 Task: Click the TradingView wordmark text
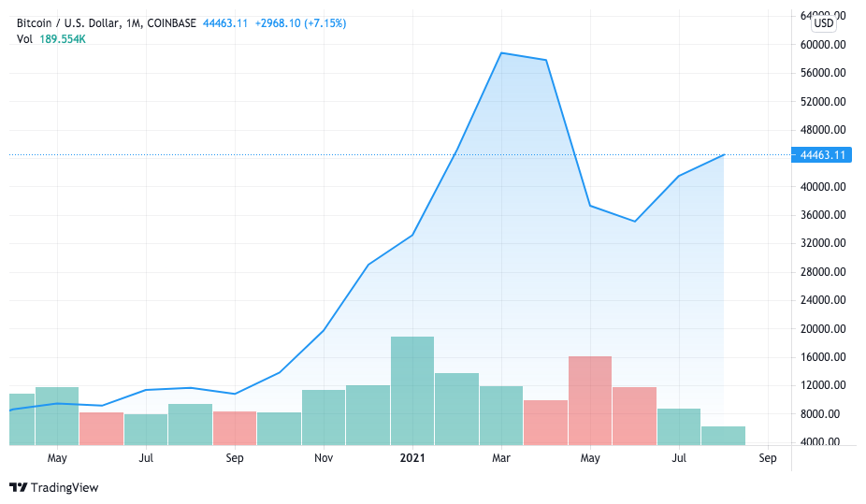(64, 487)
